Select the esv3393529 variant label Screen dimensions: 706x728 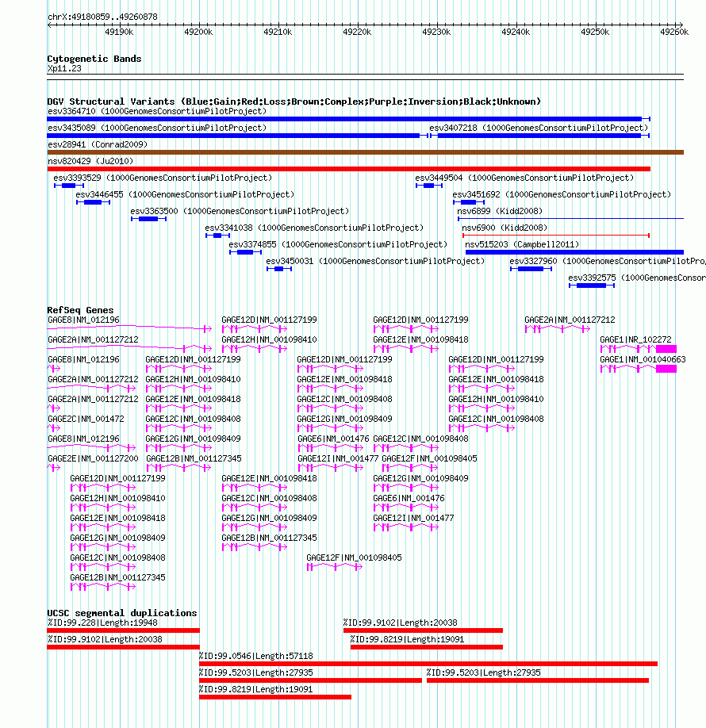(x=163, y=178)
